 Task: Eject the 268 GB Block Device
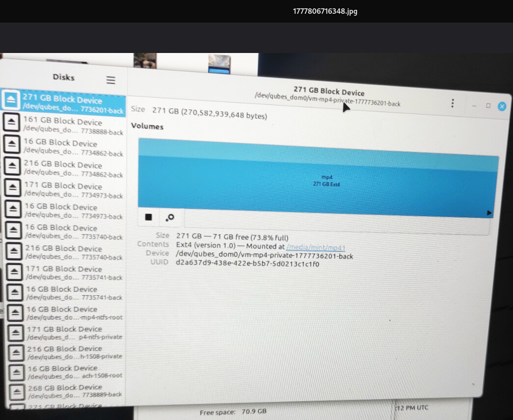[17, 391]
